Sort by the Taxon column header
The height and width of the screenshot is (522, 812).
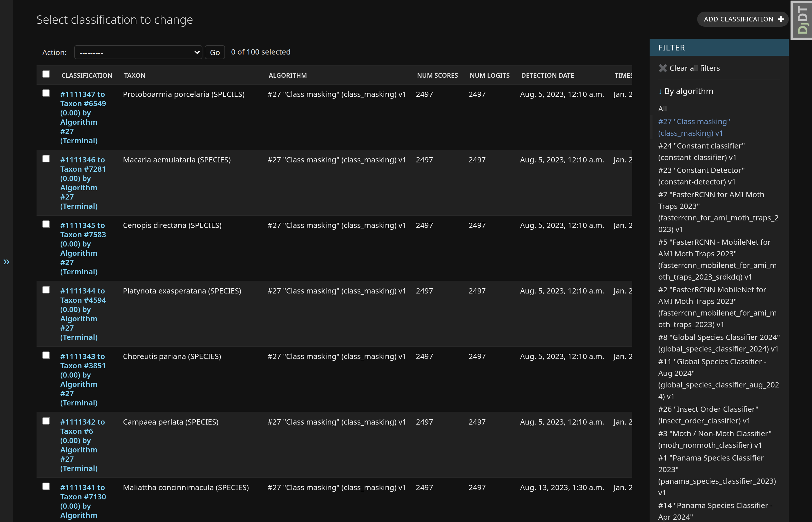coord(135,76)
